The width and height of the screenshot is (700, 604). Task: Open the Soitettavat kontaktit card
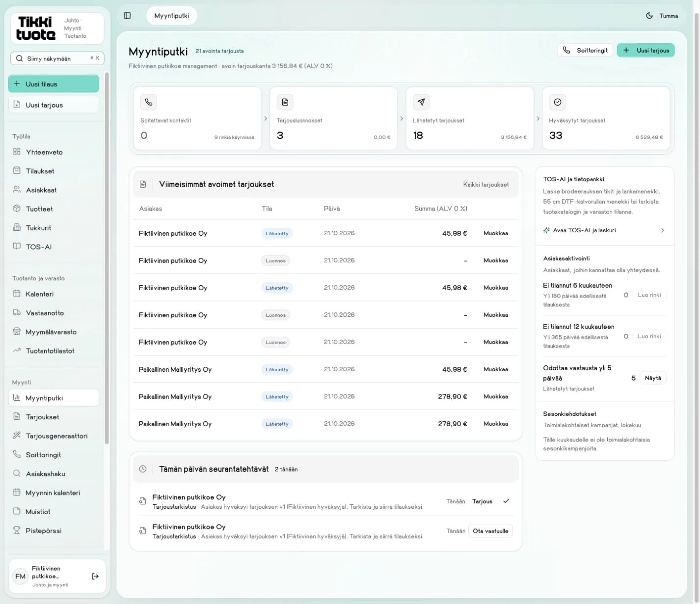click(197, 118)
